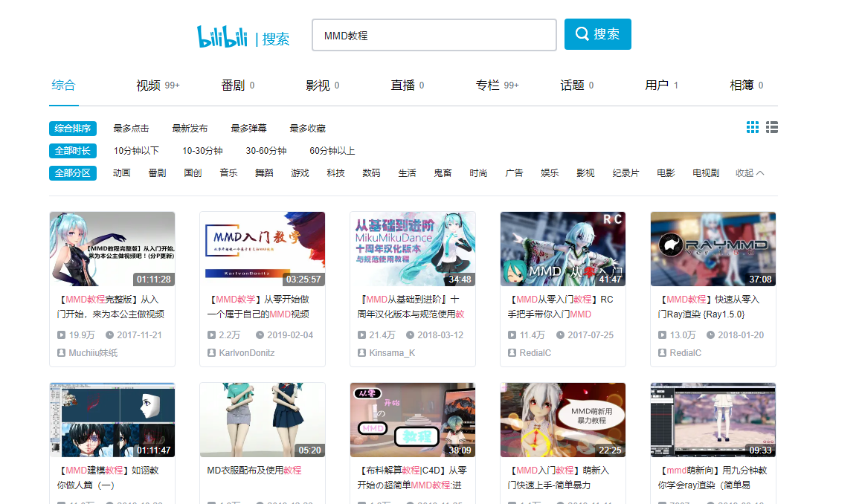Visit uploader KarlvonDonitz profile
The width and height of the screenshot is (862, 504).
coord(247,353)
